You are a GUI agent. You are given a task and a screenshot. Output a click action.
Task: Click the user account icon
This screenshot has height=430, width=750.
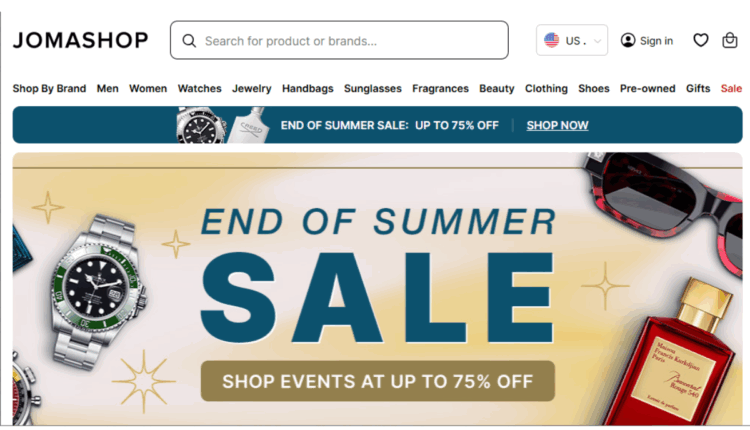[x=628, y=40]
